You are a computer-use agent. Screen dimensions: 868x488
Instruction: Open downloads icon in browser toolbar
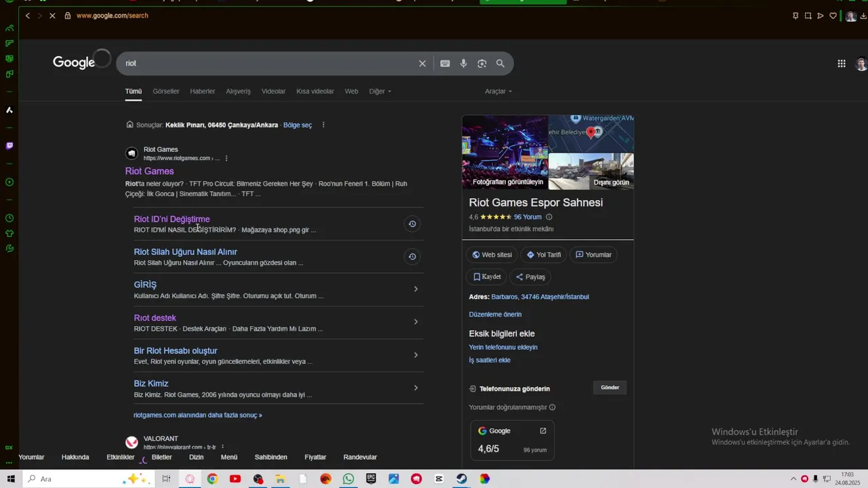(x=863, y=16)
